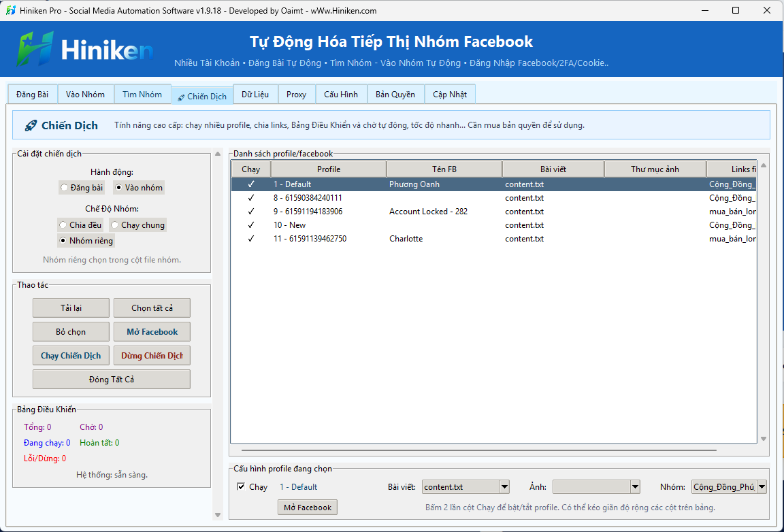Viewport: 784px width, 532px height.
Task: Select the row '9 - 61591194183906'
Action: (x=494, y=212)
